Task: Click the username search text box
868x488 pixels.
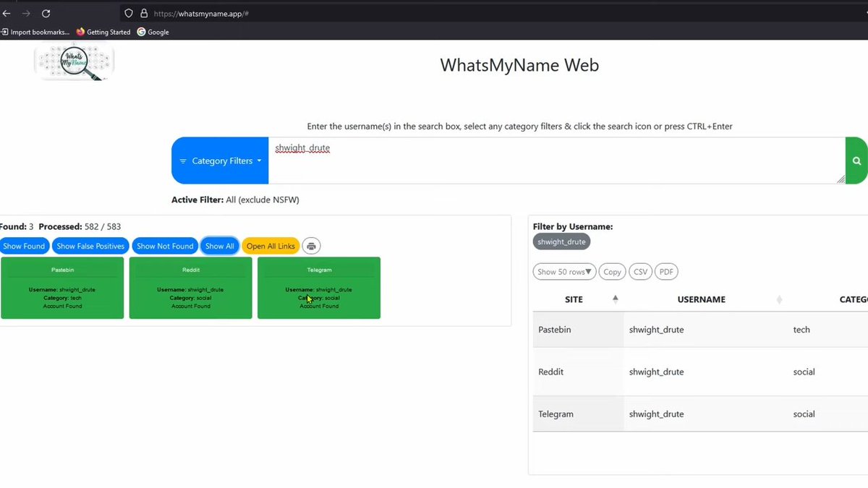Action: coord(556,160)
